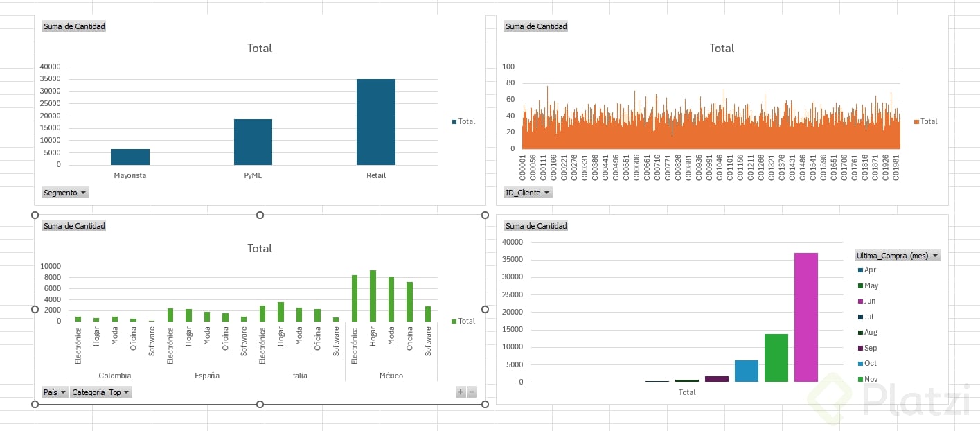Click Suma de Cantidad button in Ultima_Compra chart
980x431 pixels.
point(536,226)
